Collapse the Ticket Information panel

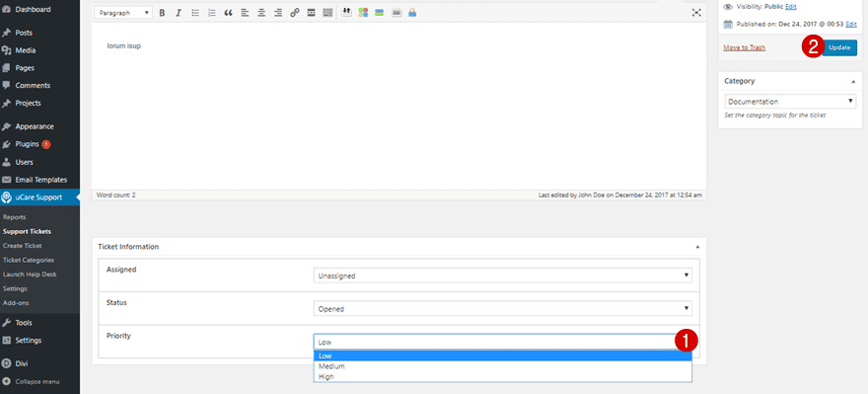697,247
